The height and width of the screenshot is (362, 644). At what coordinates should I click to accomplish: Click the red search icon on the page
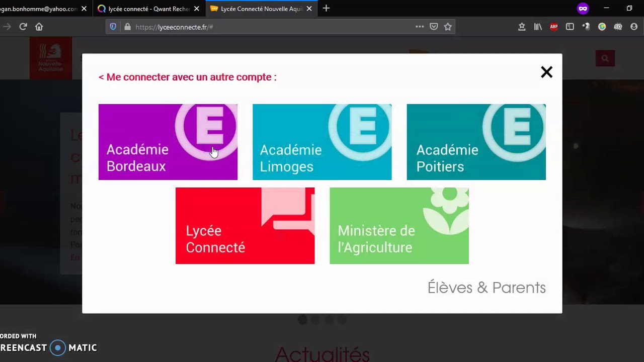point(605,58)
